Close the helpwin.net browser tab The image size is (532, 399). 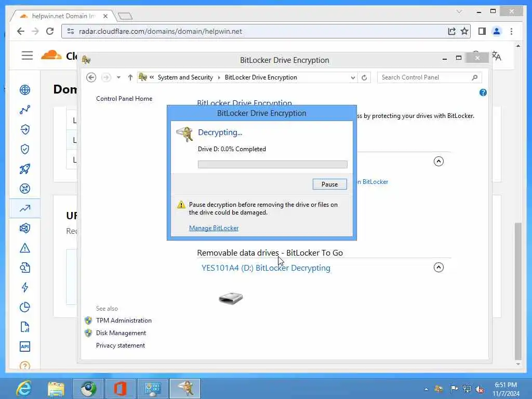coord(105,16)
